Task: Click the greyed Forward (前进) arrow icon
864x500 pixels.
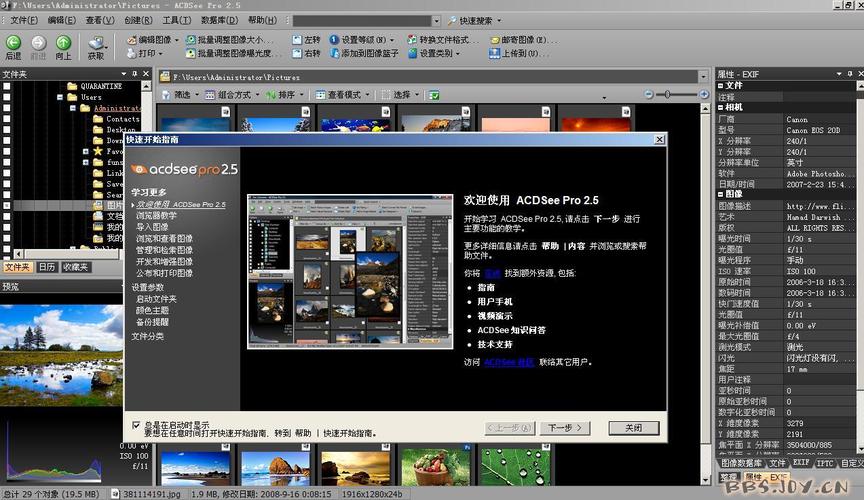Action: click(38, 43)
